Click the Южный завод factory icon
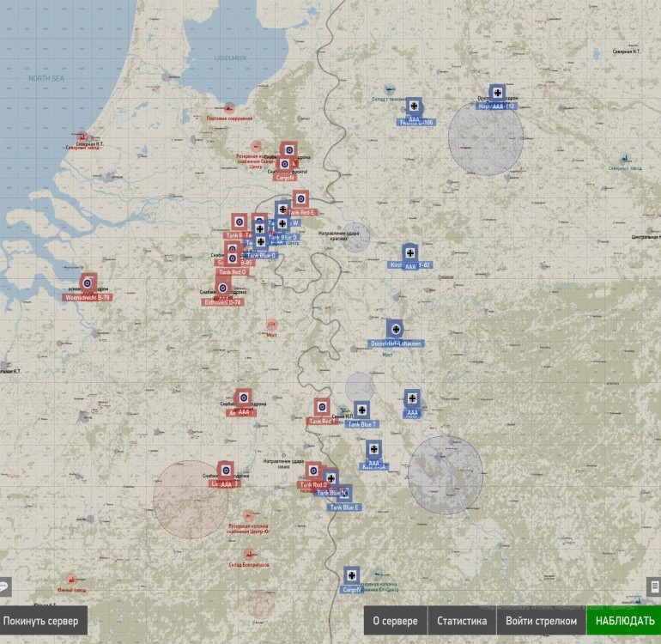 tap(71, 579)
